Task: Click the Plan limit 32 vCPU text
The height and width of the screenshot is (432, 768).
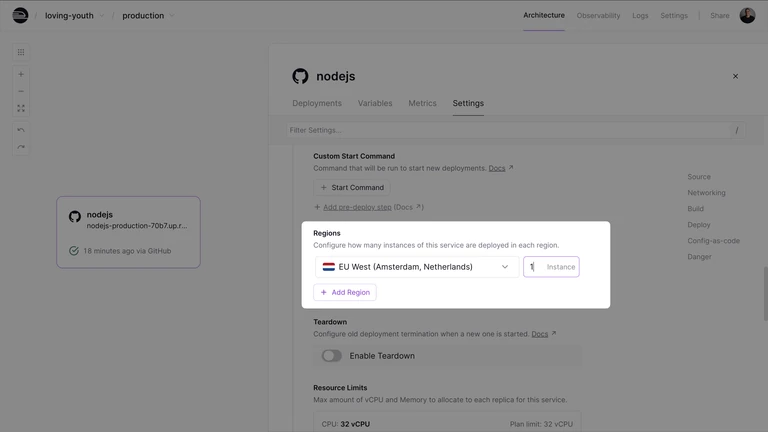Action: tap(541, 424)
